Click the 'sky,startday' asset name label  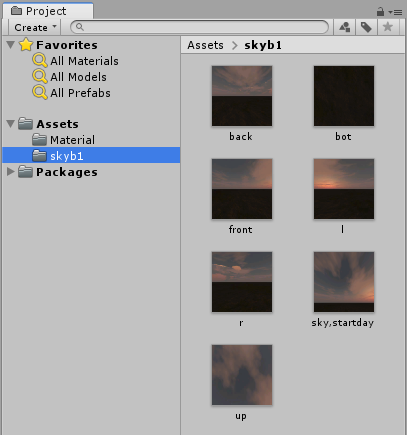(x=343, y=323)
